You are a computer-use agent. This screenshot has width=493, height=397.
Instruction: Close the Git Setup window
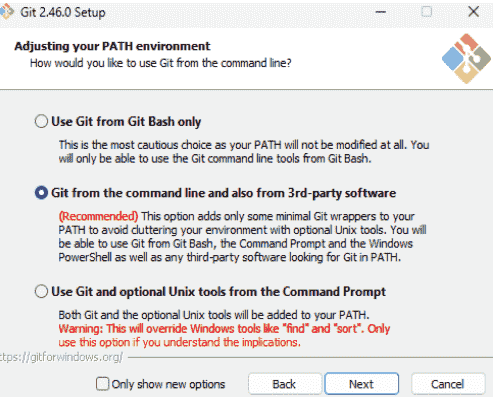[473, 12]
